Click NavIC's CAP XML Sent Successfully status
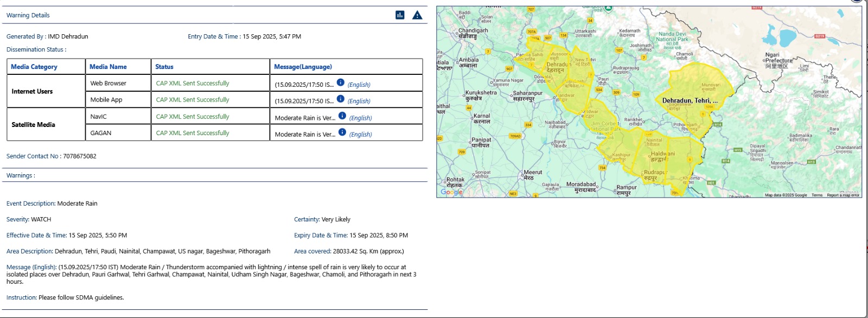 coord(193,116)
